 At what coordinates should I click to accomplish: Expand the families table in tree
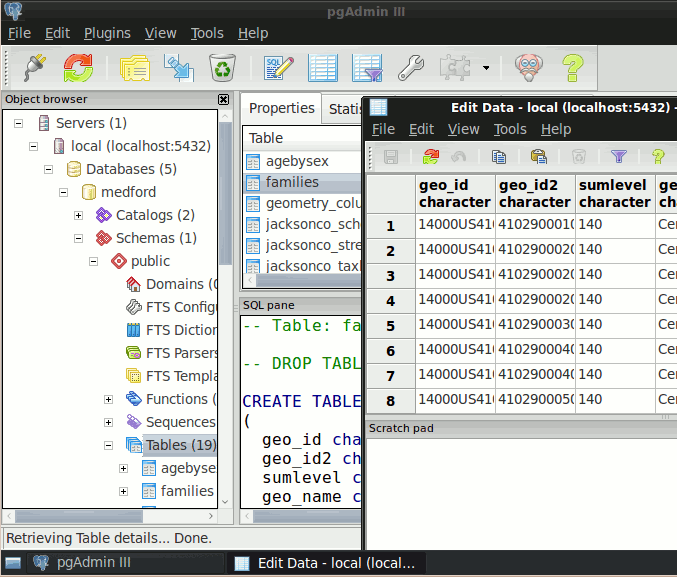123,491
